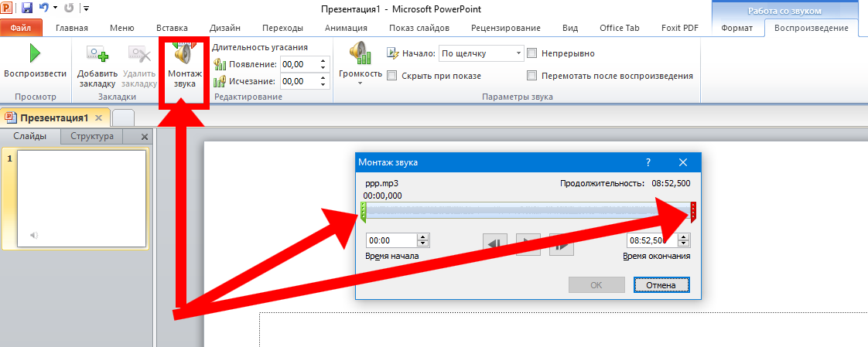The width and height of the screenshot is (868, 347).
Task: Switch to the Слайды pane tab
Action: coord(30,136)
